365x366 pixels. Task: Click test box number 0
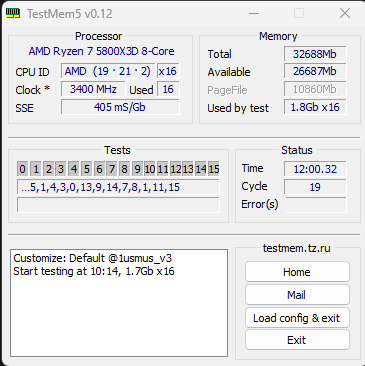point(22,169)
